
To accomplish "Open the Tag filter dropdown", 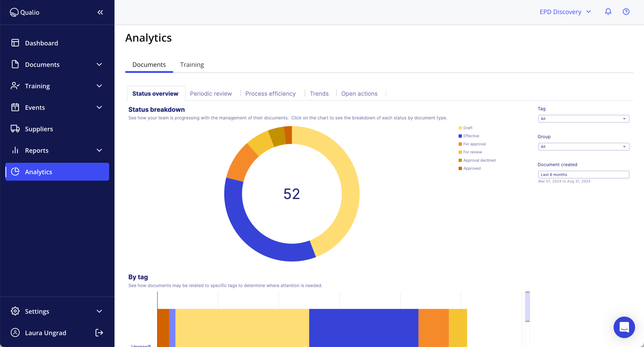I will pyautogui.click(x=583, y=119).
